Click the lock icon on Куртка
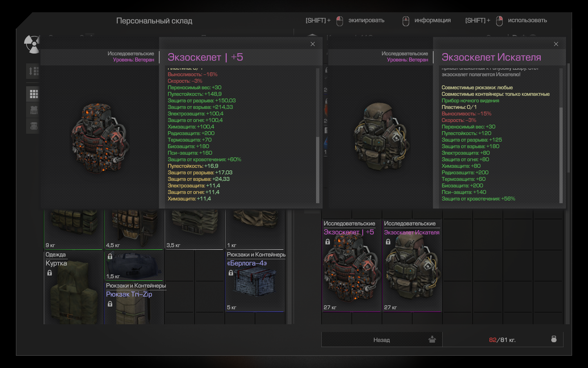The image size is (588, 368). pos(49,273)
